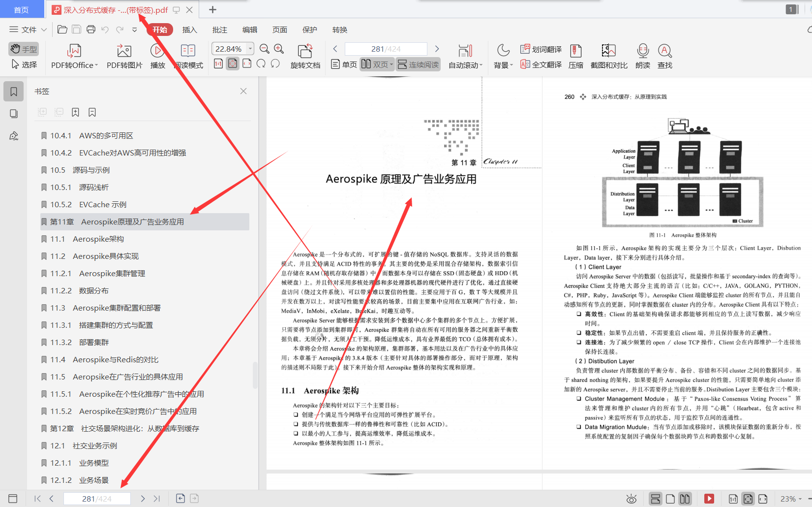Image resolution: width=812 pixels, height=507 pixels.
Task: Select the Hand tool (手型)
Action: click(23, 49)
